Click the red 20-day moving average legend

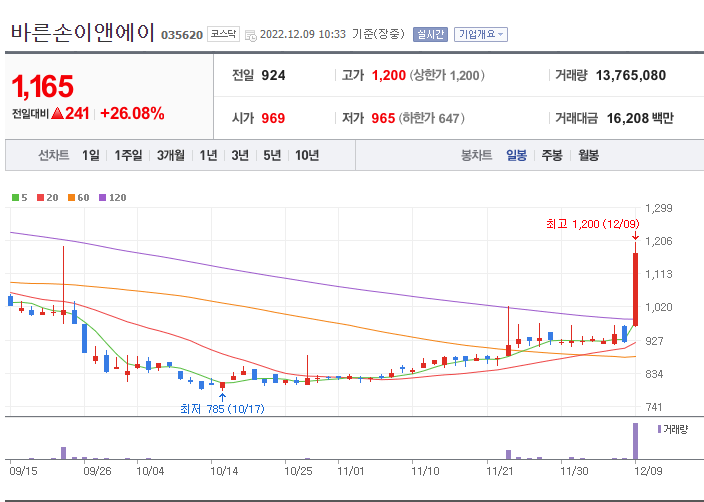tap(48, 198)
